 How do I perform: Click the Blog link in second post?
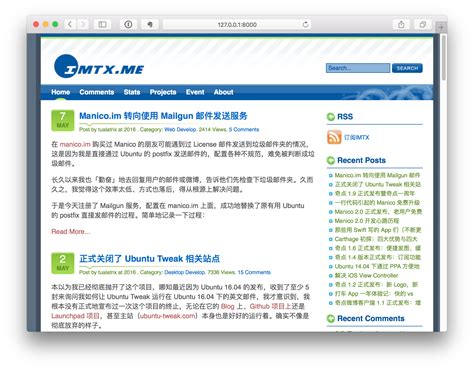[227, 306]
